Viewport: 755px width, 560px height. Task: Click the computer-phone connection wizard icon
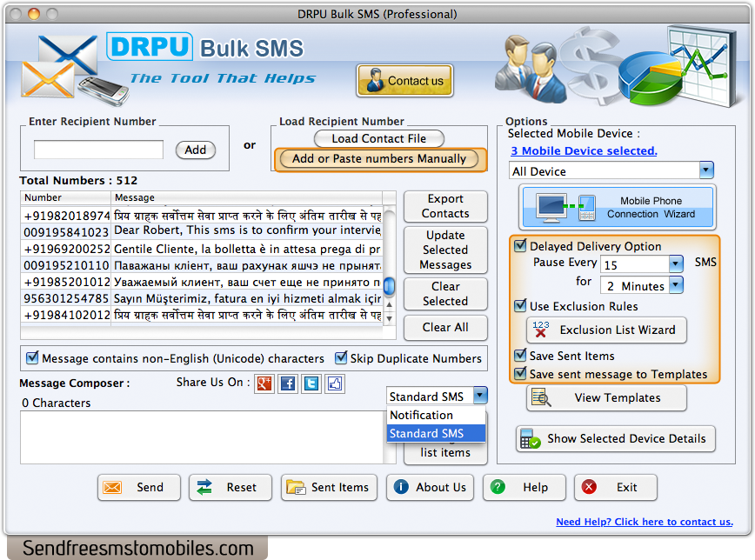pyautogui.click(x=566, y=208)
